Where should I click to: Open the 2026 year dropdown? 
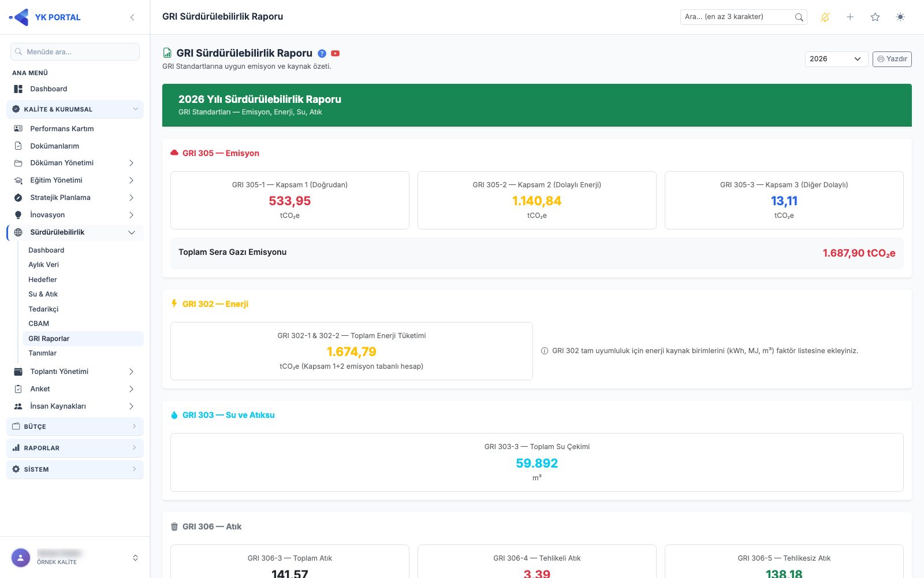(x=836, y=59)
